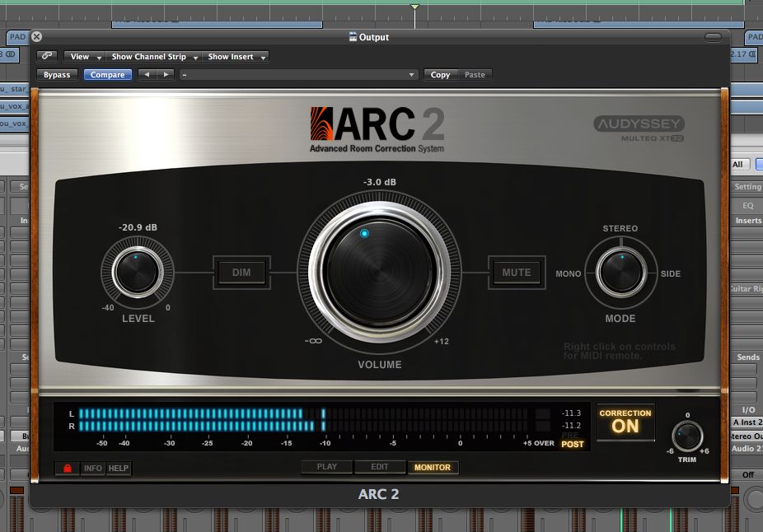The height and width of the screenshot is (532, 763).
Task: Open the Show Channel Strip dropdown
Action: click(153, 56)
